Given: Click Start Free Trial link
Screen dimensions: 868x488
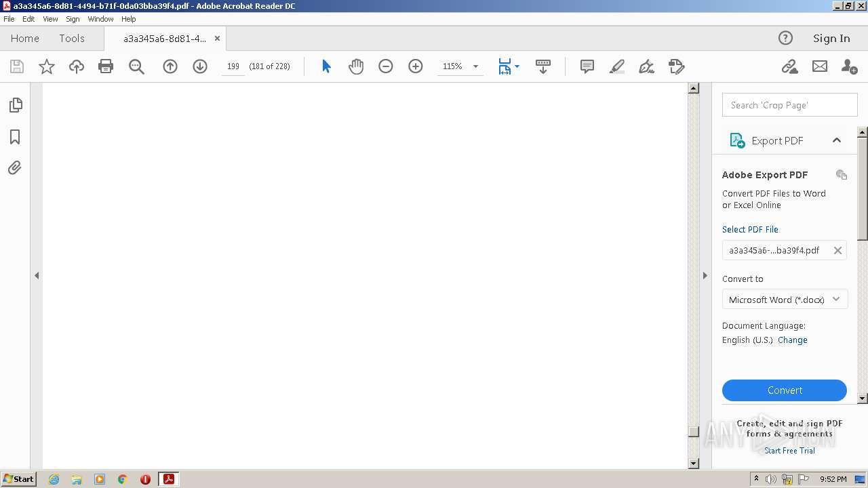Looking at the screenshot, I should (789, 451).
